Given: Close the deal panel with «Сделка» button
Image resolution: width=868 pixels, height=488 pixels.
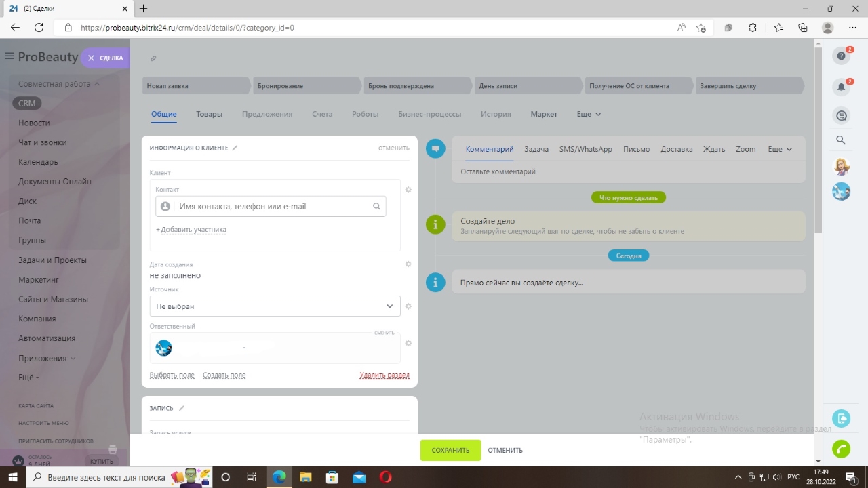Looking at the screenshot, I should tap(105, 58).
